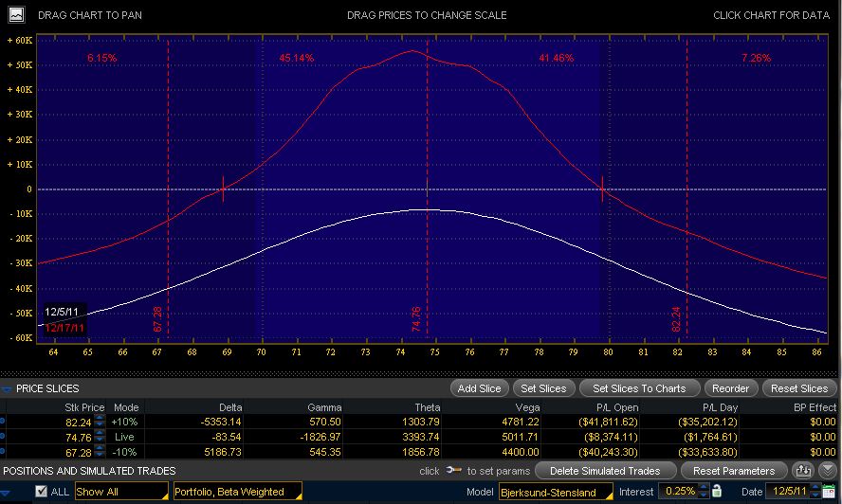This screenshot has width=842, height=504.
Task: Decrease the 67.28 stock price with down arrow
Action: 100,455
